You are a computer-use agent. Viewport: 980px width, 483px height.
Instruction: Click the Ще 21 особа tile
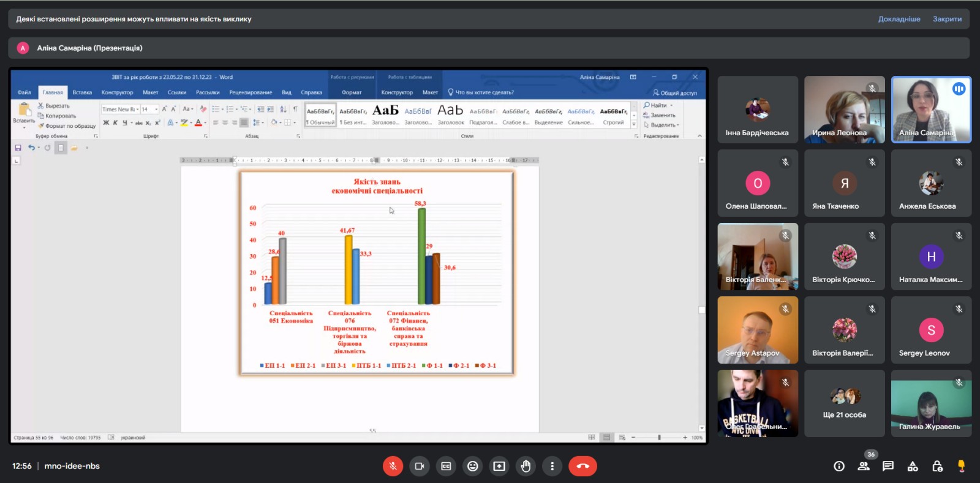(x=844, y=403)
